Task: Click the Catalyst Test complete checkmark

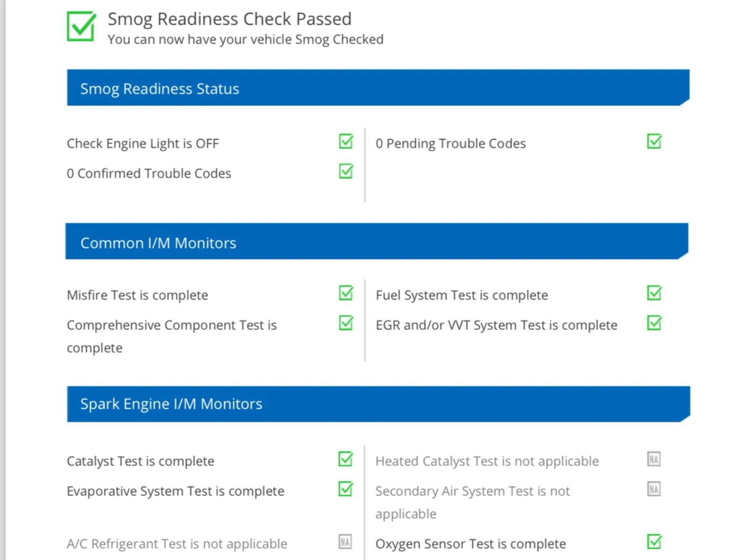Action: [345, 459]
